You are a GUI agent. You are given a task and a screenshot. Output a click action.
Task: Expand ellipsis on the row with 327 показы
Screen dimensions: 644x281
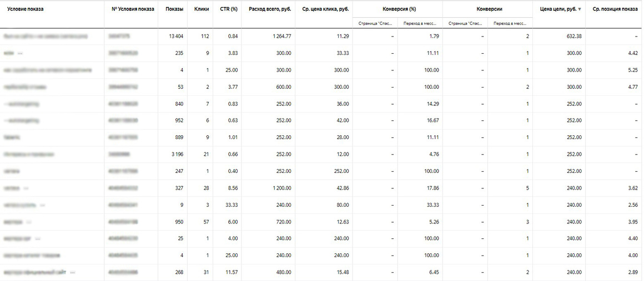[26, 188]
